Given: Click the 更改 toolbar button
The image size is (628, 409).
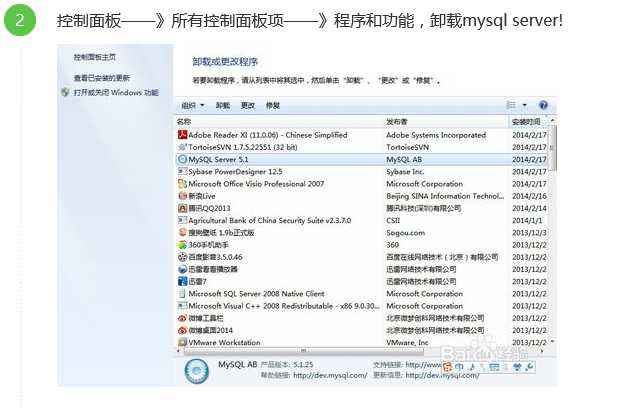Looking at the screenshot, I should [x=248, y=105].
